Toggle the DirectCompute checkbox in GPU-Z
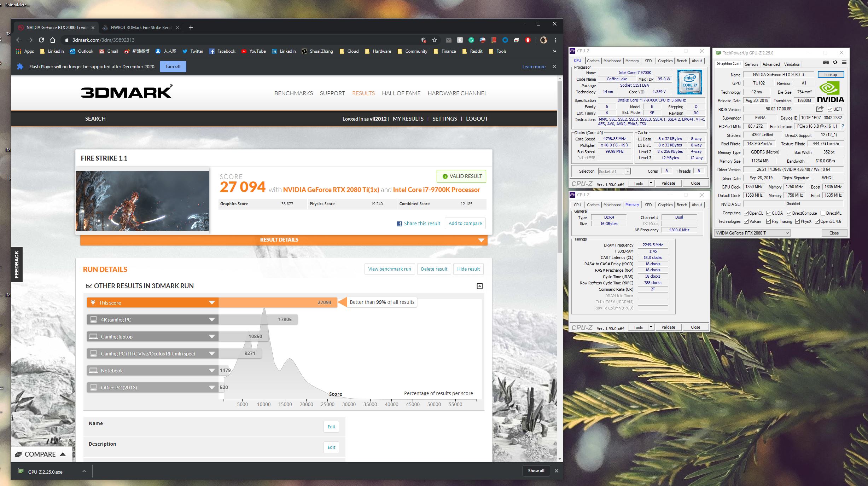Viewport: 868px width, 486px height. 789,213
